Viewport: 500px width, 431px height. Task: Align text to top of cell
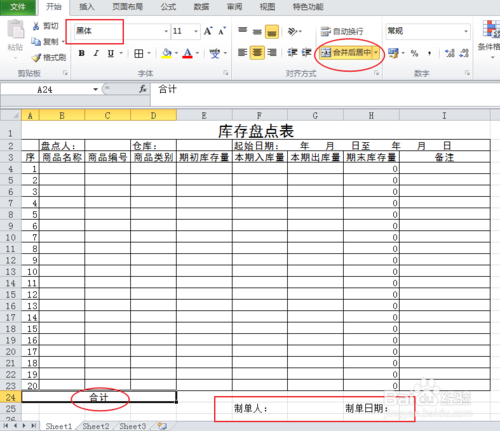[x=243, y=31]
